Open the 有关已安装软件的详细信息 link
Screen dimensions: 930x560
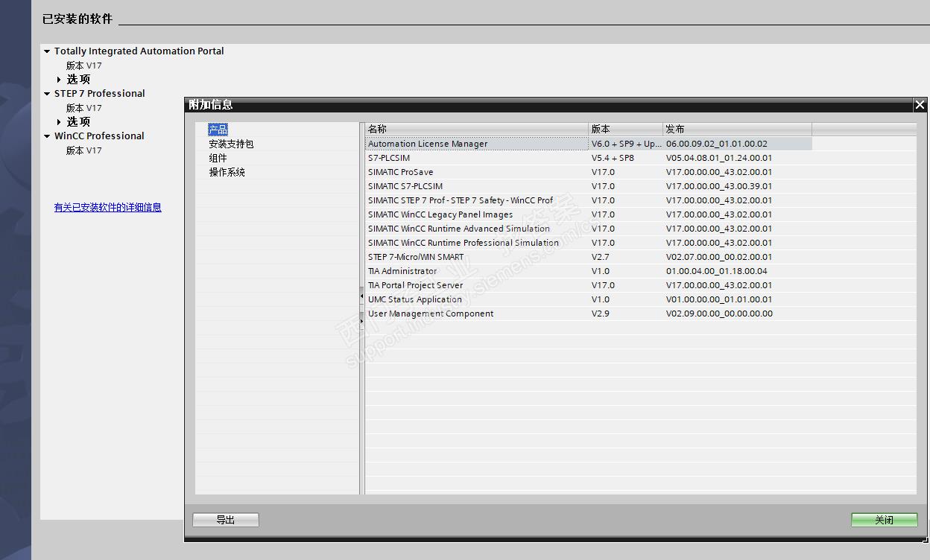[107, 208]
